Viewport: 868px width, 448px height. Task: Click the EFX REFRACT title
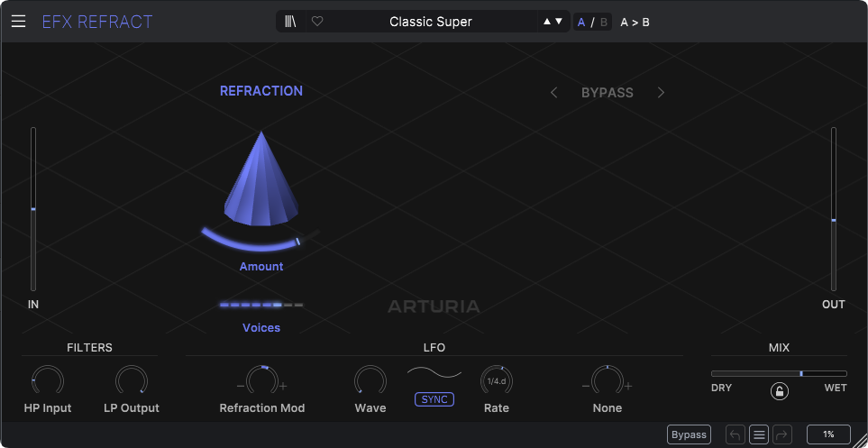coord(97,22)
